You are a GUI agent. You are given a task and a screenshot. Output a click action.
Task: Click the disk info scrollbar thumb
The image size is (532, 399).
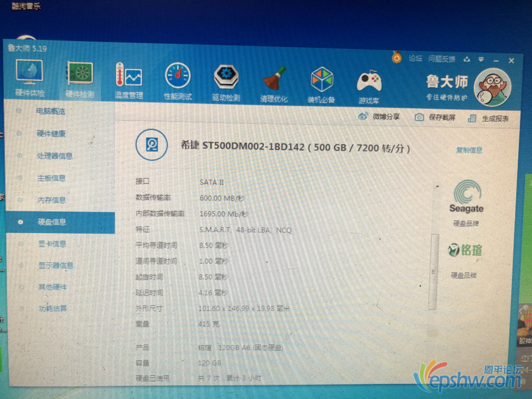pyautogui.click(x=433, y=271)
